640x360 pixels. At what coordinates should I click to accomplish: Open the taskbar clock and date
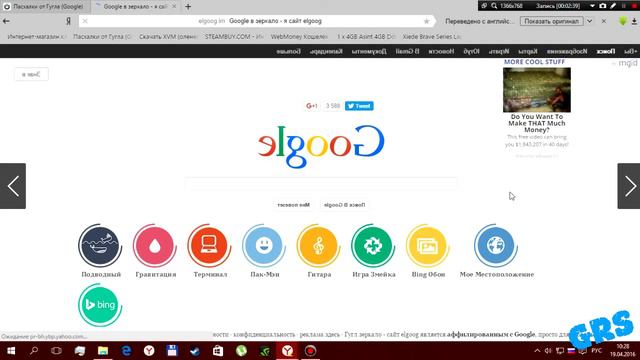click(622, 351)
